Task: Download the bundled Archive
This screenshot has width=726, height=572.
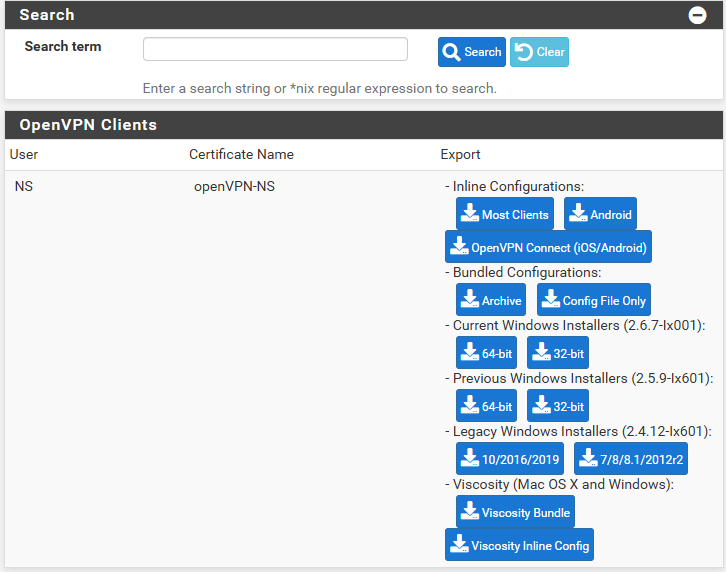Action: click(491, 300)
